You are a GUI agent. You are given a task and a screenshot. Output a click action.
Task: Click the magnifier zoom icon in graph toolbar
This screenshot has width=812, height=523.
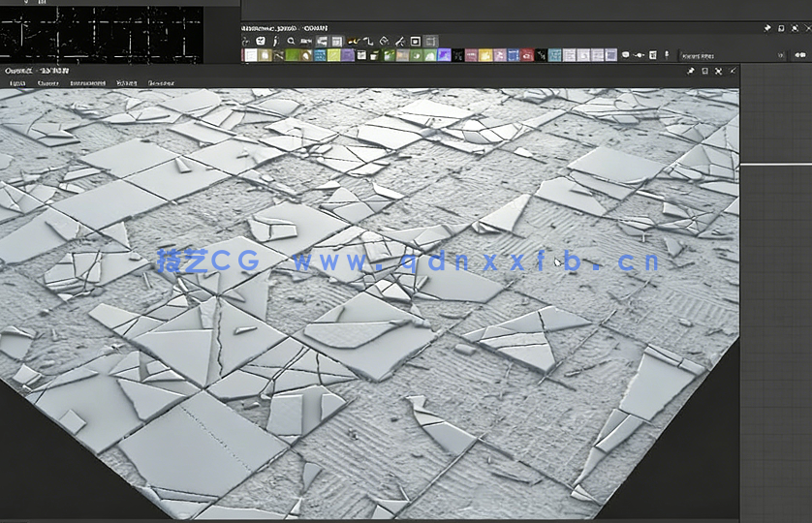(x=291, y=41)
